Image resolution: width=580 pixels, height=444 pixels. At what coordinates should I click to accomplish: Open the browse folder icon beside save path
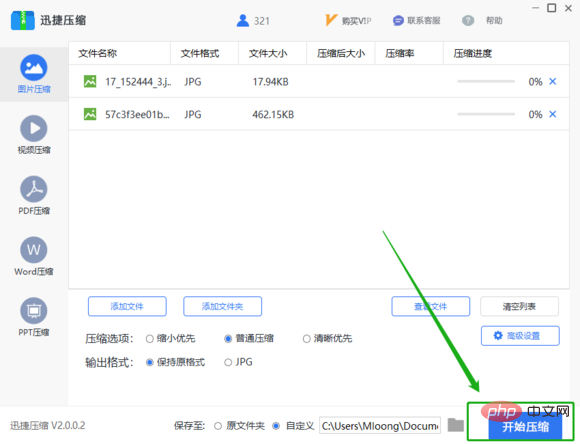pyautogui.click(x=455, y=425)
